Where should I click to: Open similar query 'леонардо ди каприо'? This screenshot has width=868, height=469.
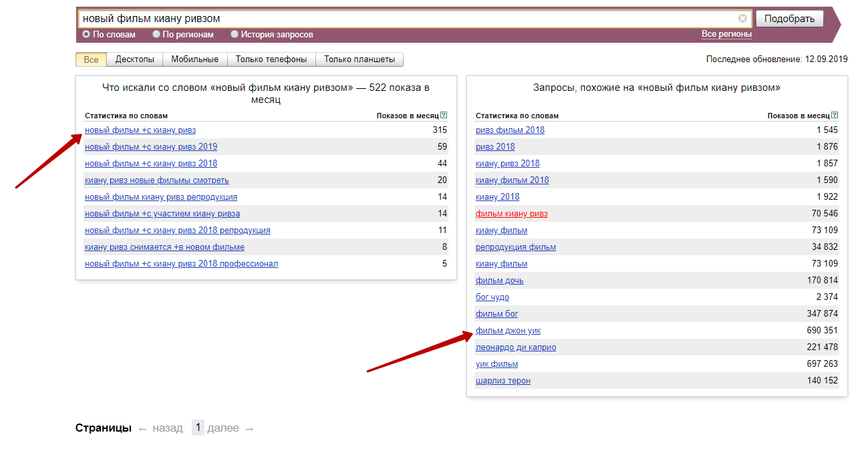coord(516,347)
